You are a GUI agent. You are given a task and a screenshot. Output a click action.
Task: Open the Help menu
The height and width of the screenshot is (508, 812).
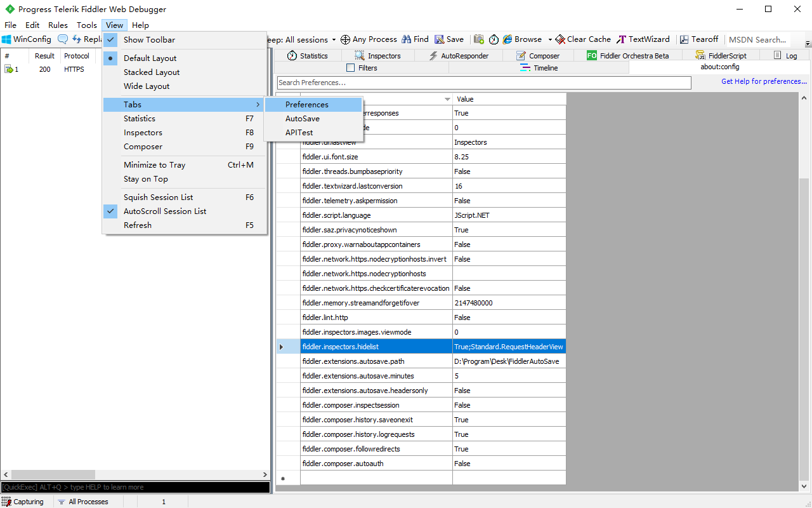(140, 25)
